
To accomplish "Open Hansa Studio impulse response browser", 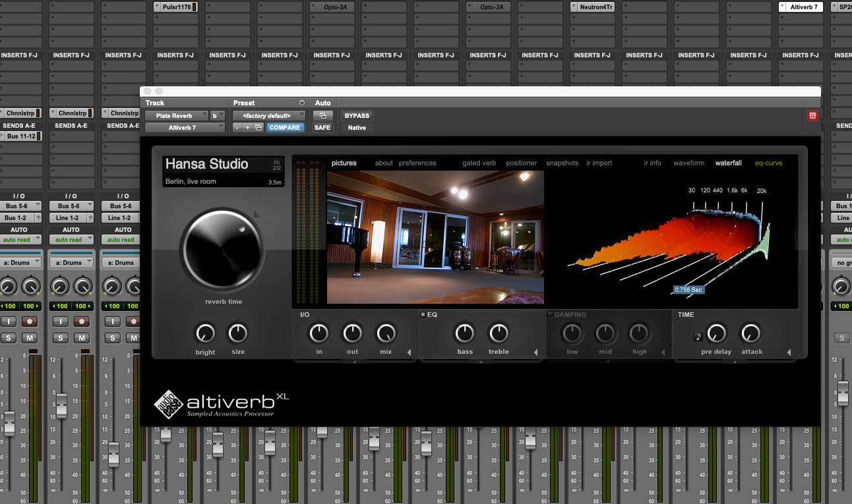I will click(224, 171).
